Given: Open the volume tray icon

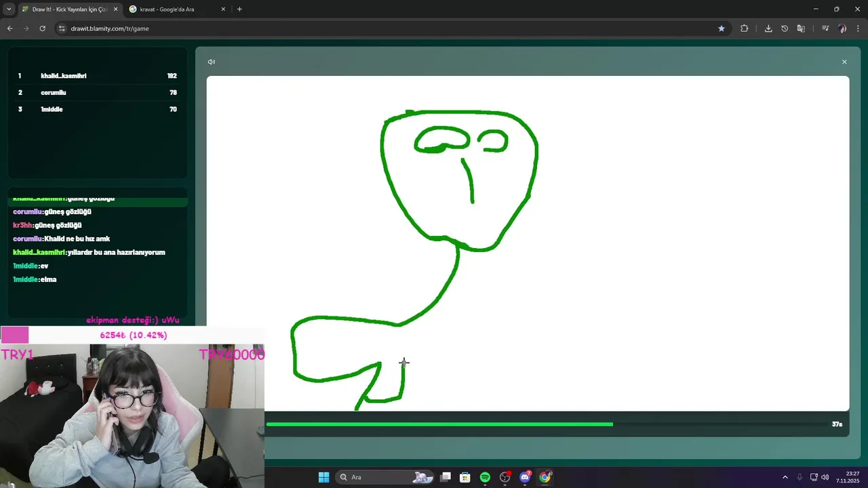Looking at the screenshot, I should click(825, 477).
